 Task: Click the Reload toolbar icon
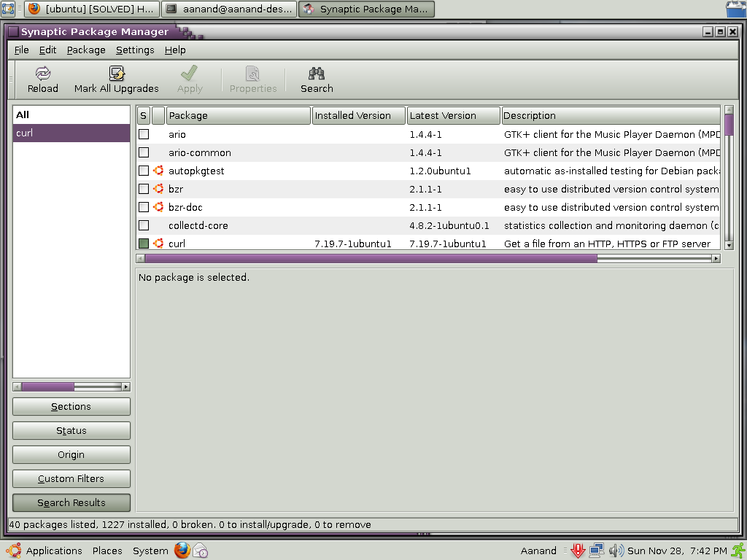coord(43,73)
